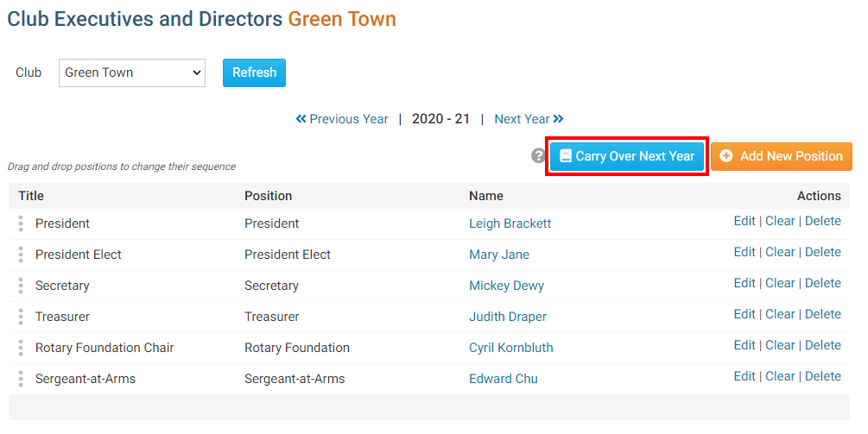Clear the Secretary position assignment
This screenshot has width=868, height=434.
point(780,283)
